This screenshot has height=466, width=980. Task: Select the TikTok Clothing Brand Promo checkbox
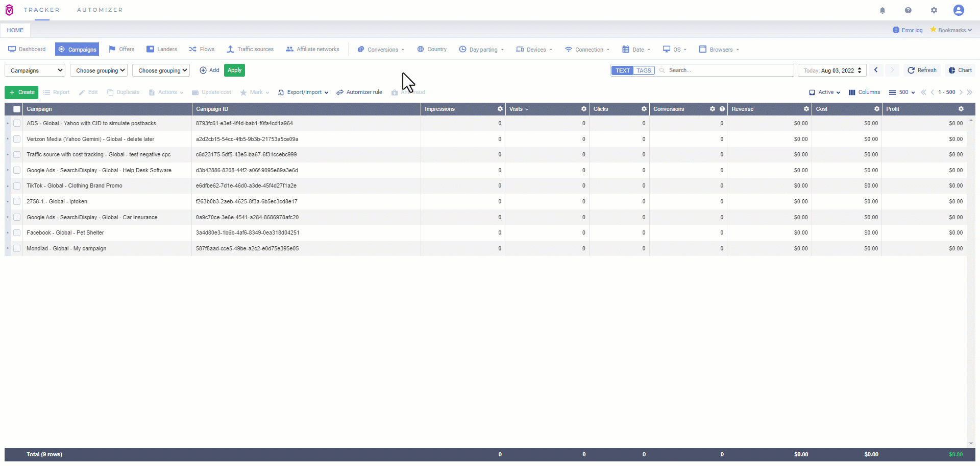[17, 186]
